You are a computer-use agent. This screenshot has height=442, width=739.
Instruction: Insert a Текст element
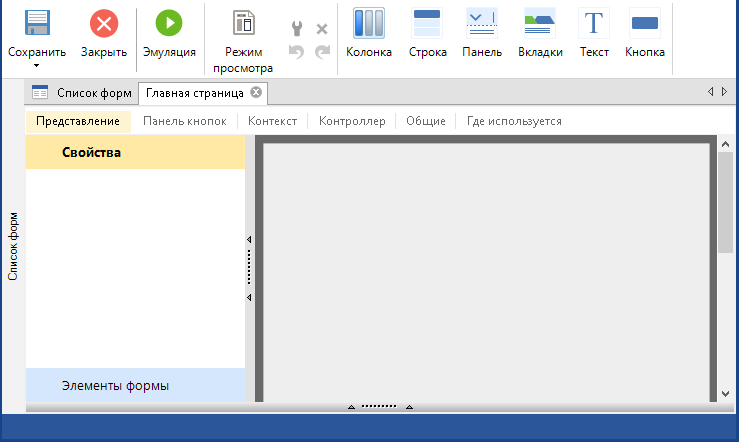point(594,23)
